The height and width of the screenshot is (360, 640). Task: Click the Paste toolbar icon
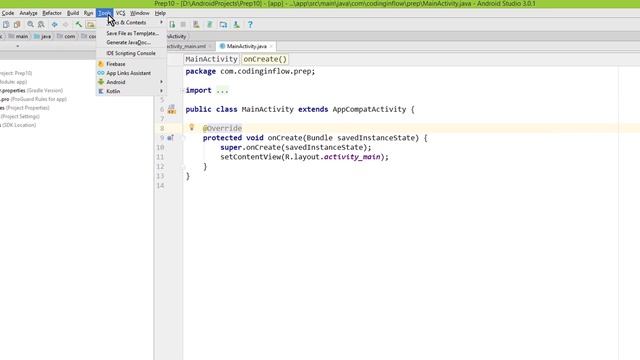coord(17,24)
